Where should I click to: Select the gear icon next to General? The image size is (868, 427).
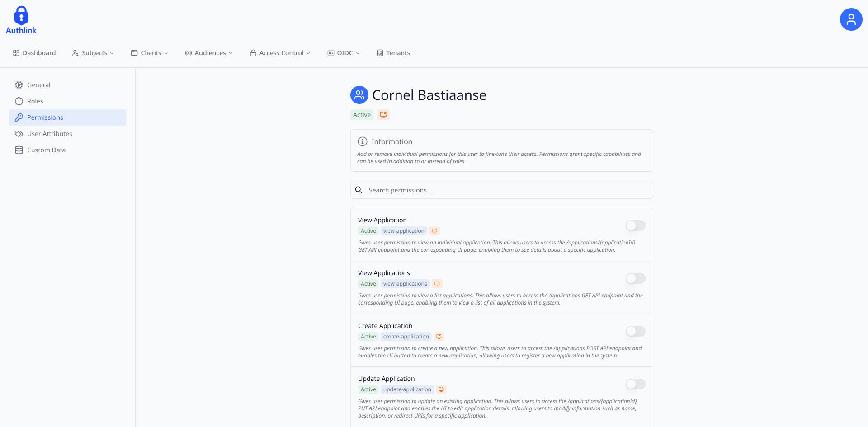coord(19,85)
